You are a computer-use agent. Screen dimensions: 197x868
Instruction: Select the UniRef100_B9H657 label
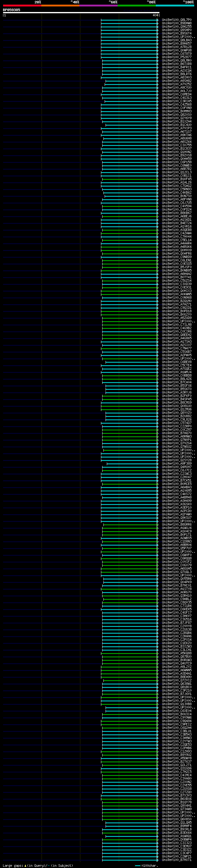coord(176,43)
